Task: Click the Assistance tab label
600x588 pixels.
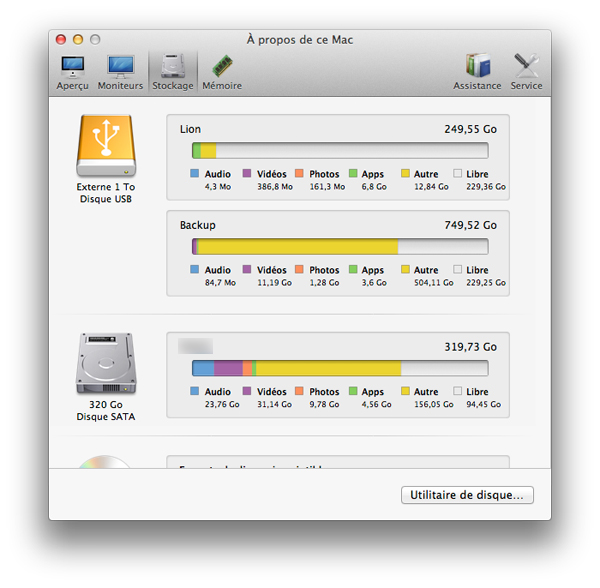Action: click(x=478, y=86)
